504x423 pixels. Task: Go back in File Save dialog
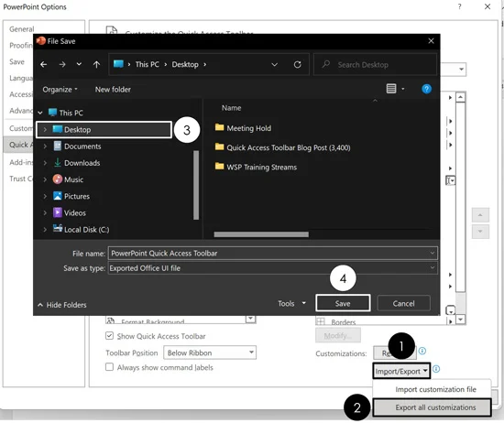[x=43, y=65]
